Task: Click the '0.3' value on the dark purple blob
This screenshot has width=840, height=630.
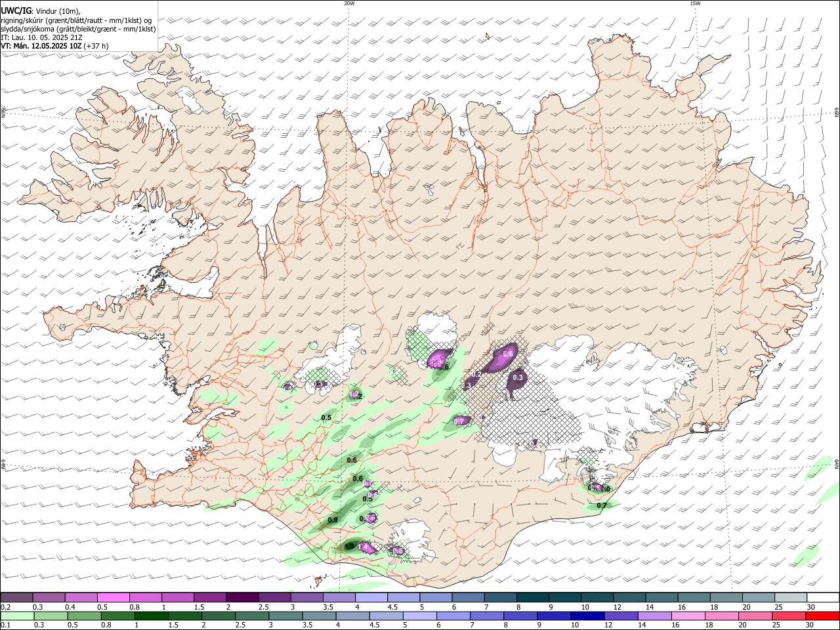Action: click(518, 377)
